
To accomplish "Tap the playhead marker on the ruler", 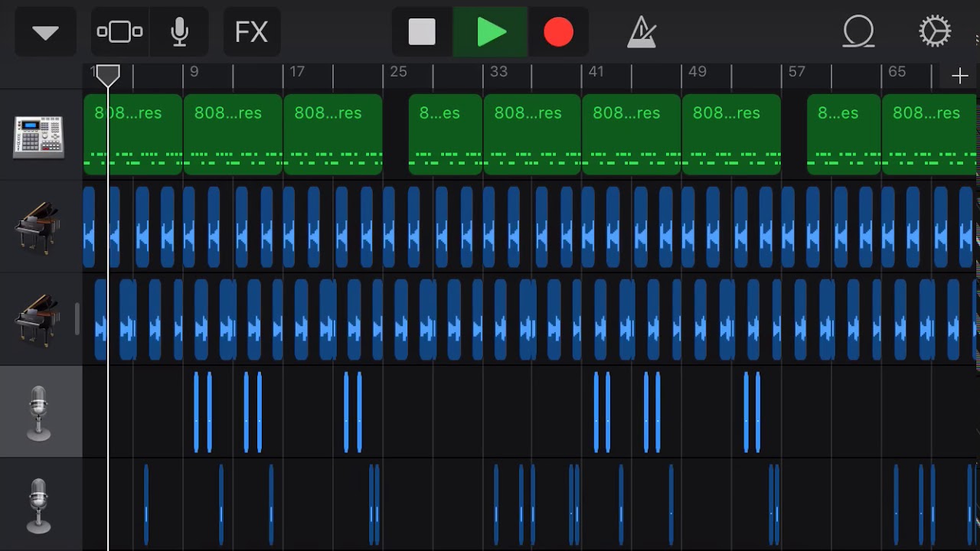I will [x=108, y=75].
